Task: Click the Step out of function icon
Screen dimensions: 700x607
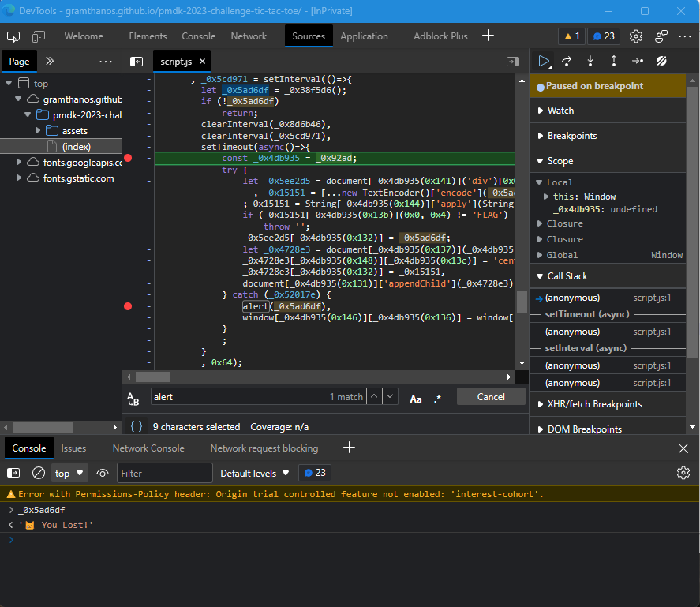Action: 614,61
